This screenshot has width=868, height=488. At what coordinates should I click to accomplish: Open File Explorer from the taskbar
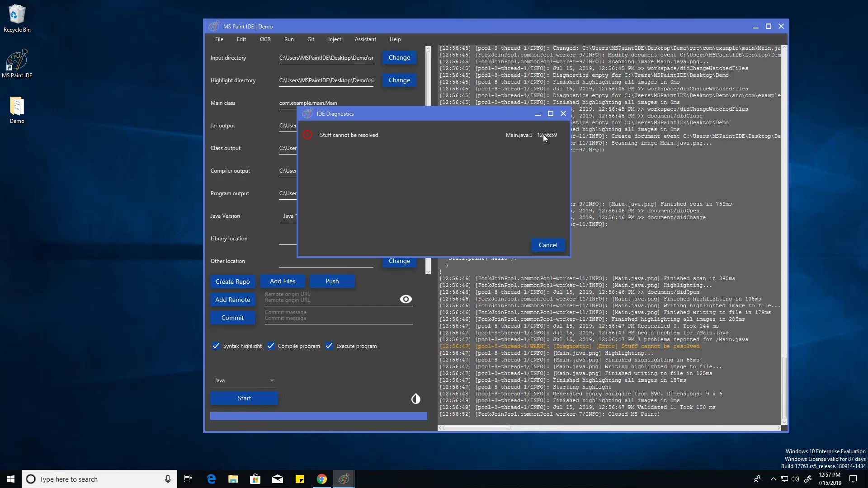[x=233, y=479]
